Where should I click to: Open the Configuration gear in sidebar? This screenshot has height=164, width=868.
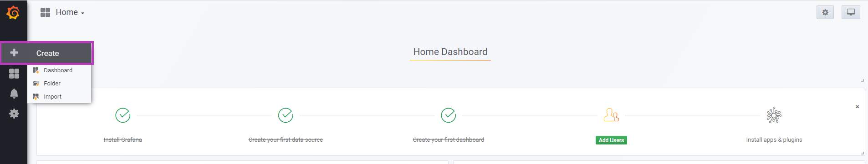click(14, 114)
